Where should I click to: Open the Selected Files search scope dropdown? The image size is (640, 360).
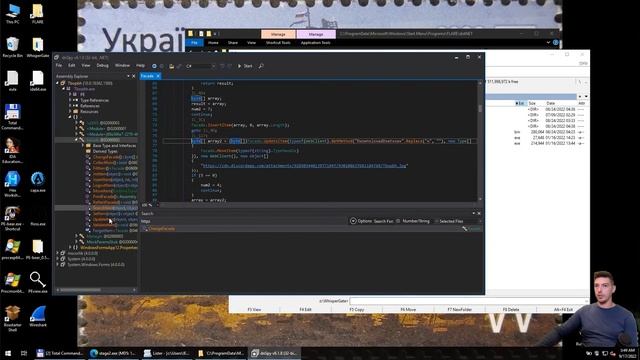pos(458,221)
